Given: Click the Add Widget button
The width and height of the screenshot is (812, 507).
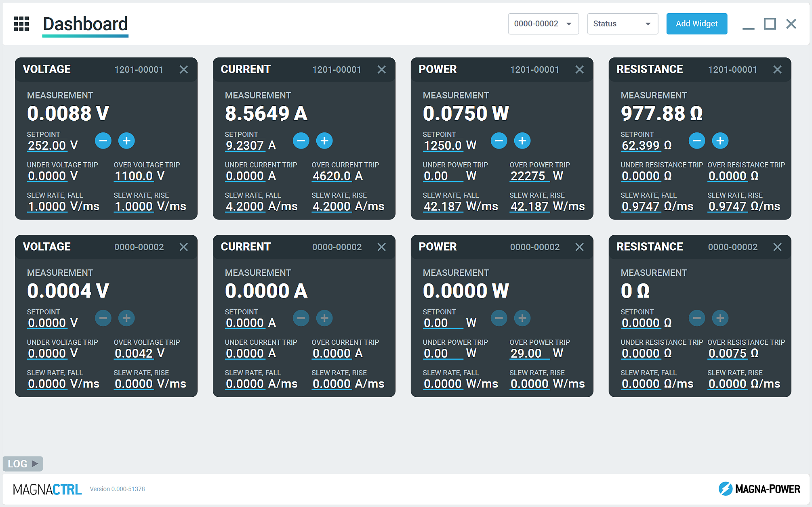Looking at the screenshot, I should 696,24.
